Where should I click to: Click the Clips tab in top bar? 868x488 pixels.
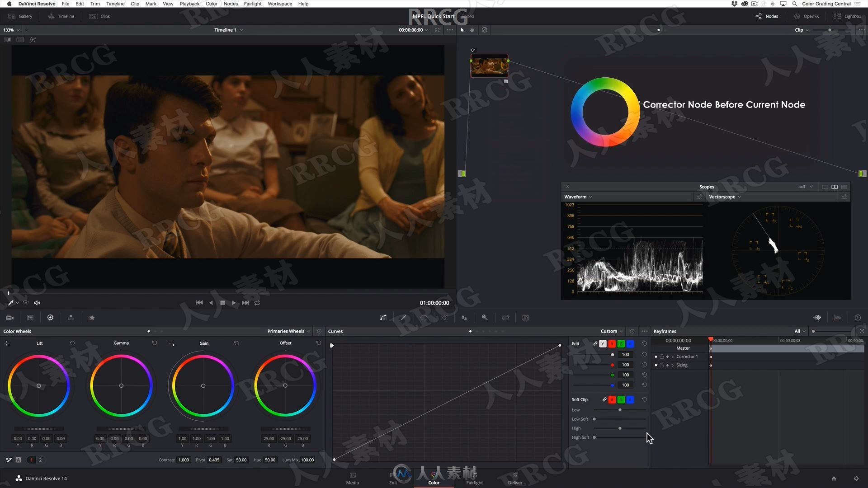coord(104,16)
